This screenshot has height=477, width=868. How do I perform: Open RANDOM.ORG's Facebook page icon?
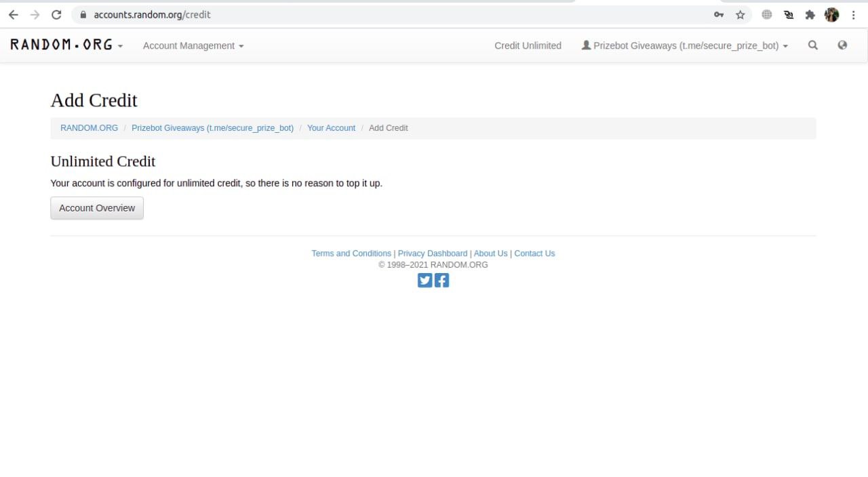(441, 280)
